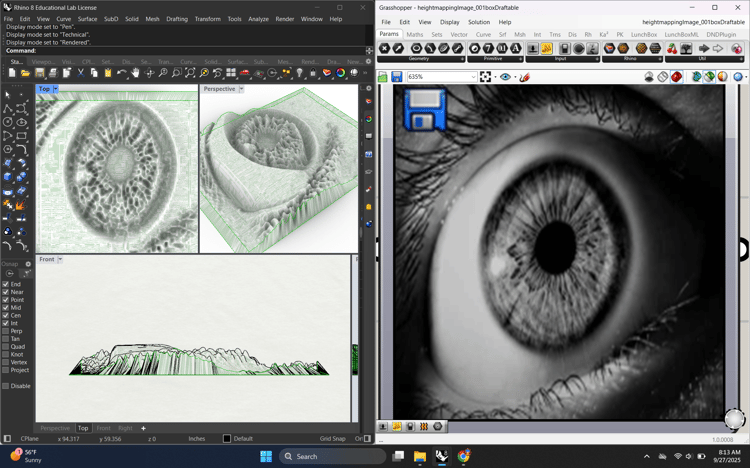Open Rhino Osnap panel gear settings
Viewport: 750px width, 468px height.
tap(28, 264)
